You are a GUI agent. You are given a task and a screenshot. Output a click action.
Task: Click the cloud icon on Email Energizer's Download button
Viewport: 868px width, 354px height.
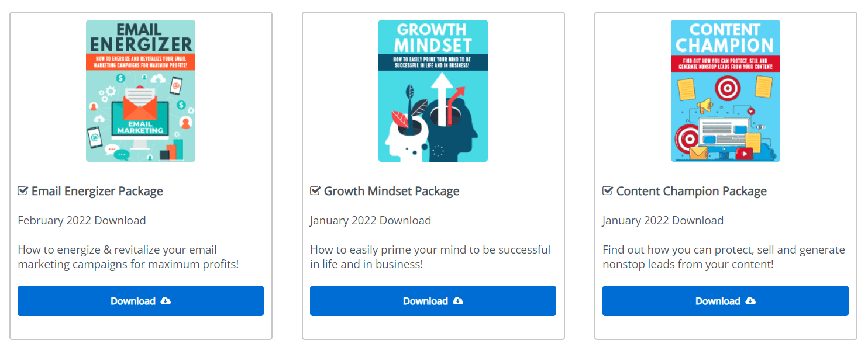pyautogui.click(x=166, y=301)
